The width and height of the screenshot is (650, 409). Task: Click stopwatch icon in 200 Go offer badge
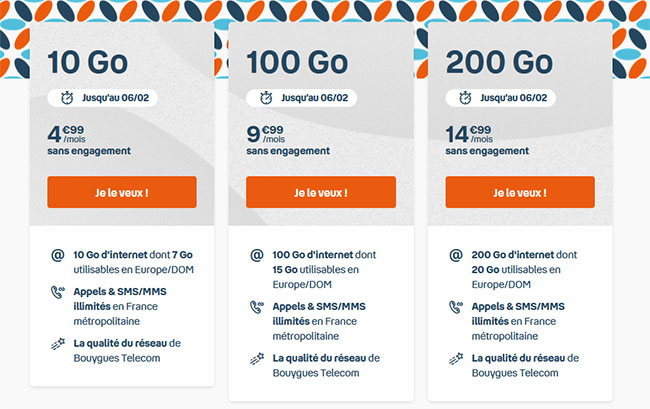tap(465, 98)
